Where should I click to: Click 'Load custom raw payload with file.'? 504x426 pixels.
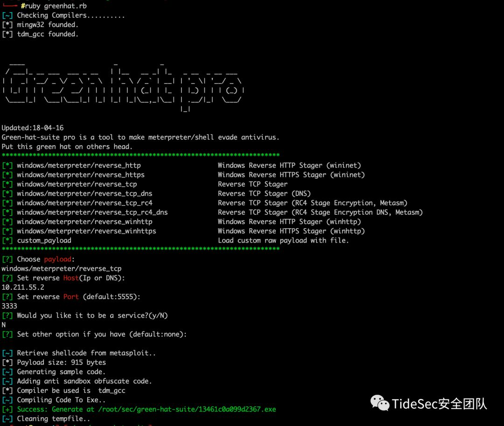point(283,240)
